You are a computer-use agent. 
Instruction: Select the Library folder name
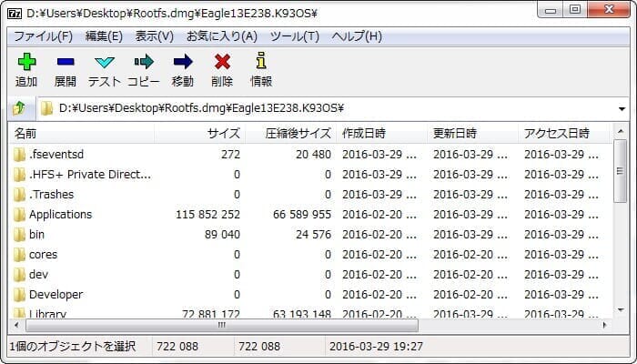coord(47,314)
